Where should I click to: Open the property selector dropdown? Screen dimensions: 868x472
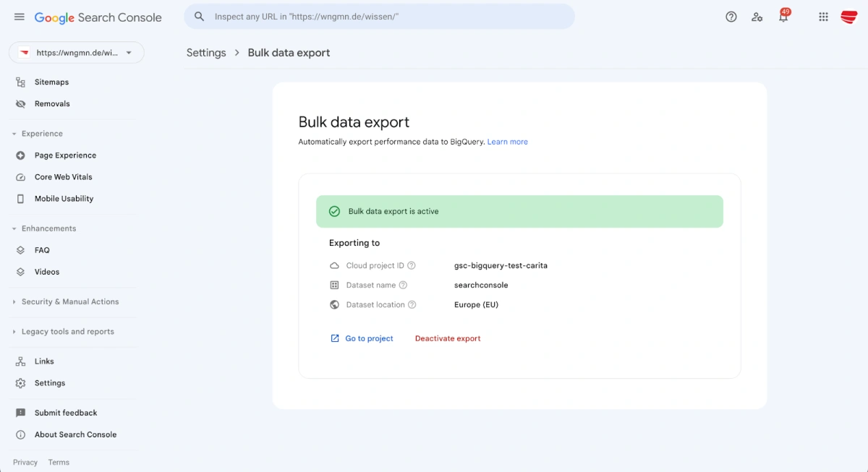pyautogui.click(x=76, y=52)
